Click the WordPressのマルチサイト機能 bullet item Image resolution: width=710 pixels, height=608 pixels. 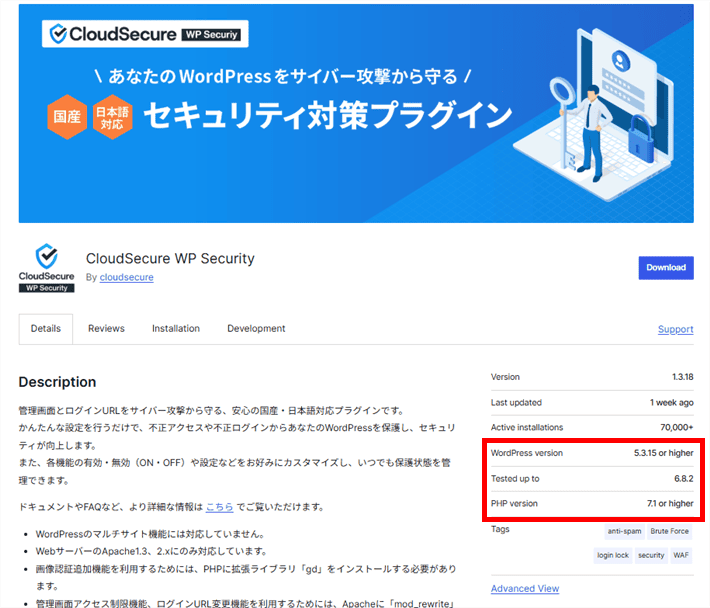click(150, 534)
